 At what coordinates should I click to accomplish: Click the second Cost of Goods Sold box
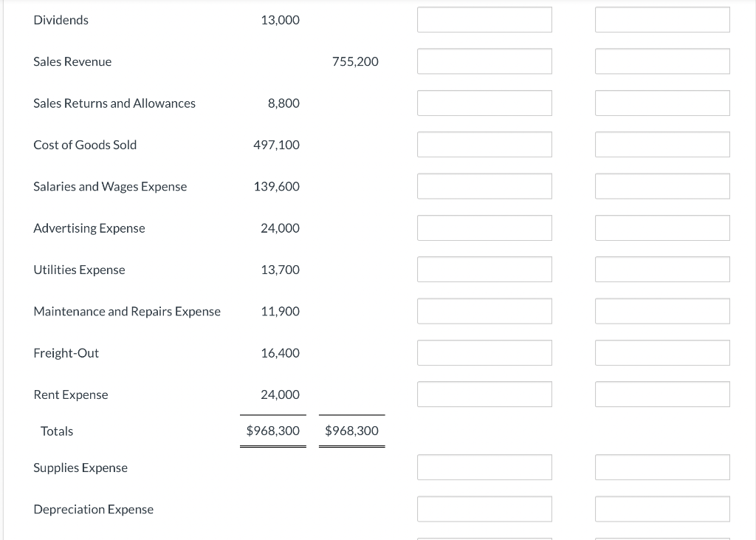tap(662, 144)
